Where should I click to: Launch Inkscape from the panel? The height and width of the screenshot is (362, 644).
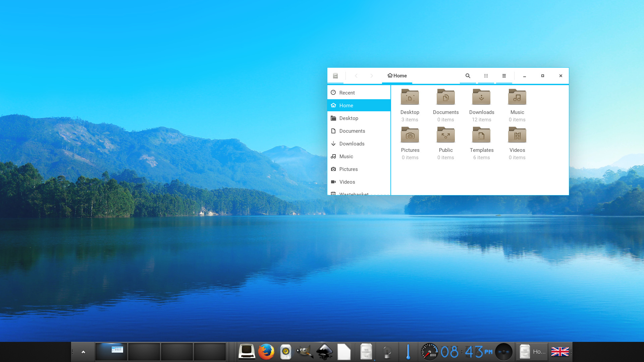324,352
